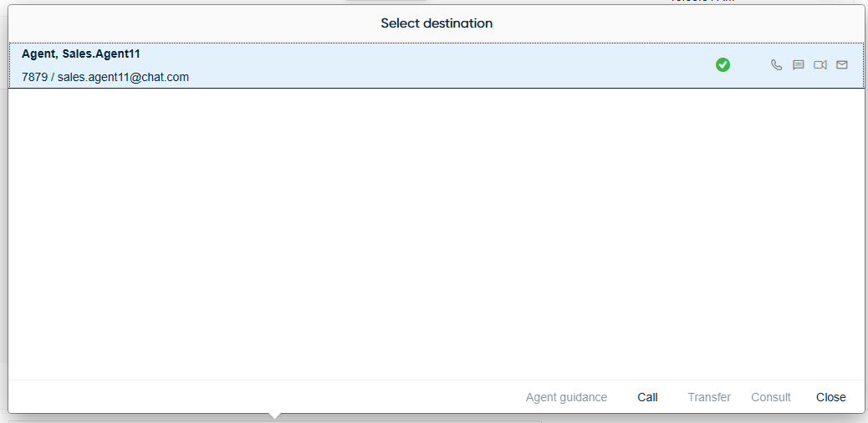868x423 pixels.
Task: Click the pointer arrow under the dialog
Action: (x=274, y=415)
